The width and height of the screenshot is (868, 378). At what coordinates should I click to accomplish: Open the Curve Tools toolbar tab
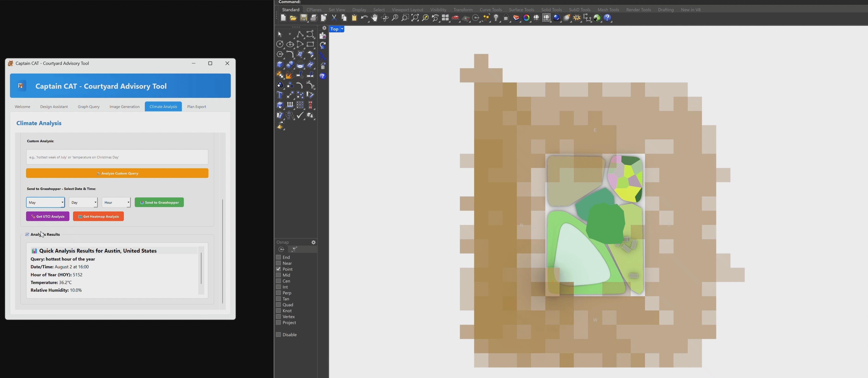tap(491, 9)
